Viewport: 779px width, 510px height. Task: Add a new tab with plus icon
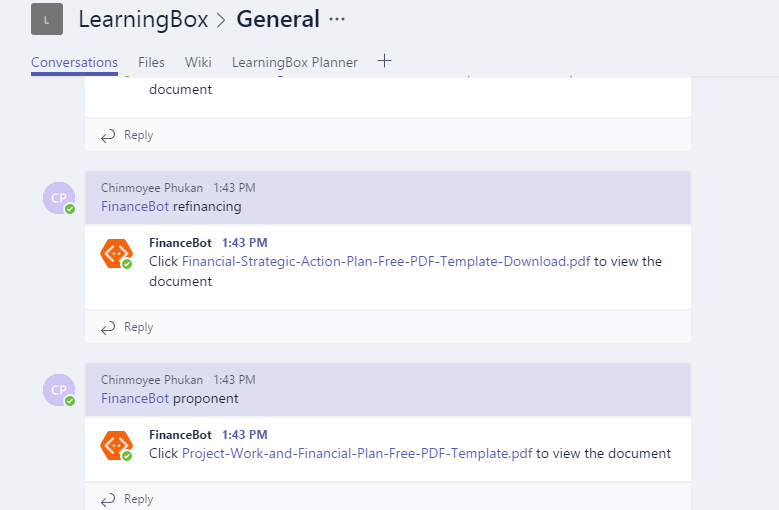384,61
